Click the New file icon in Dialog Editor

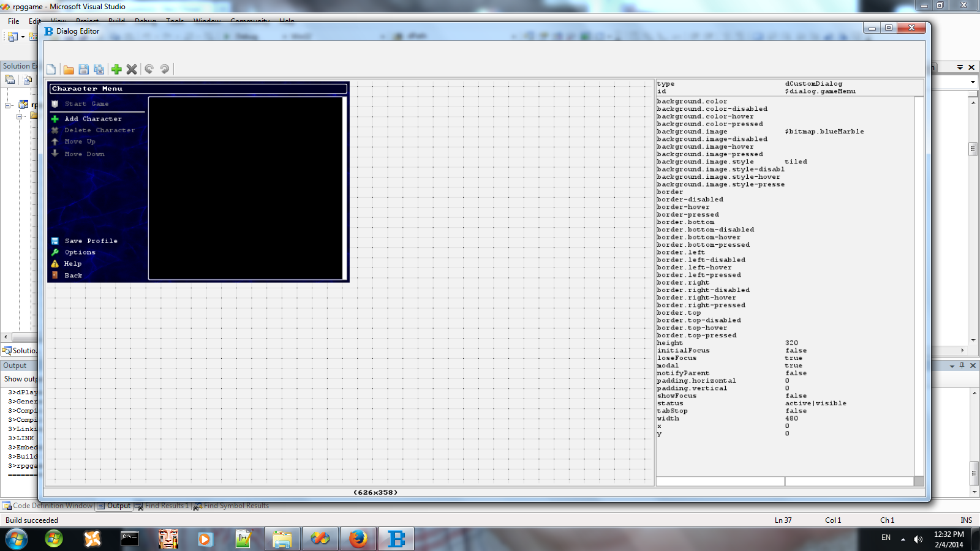point(51,70)
